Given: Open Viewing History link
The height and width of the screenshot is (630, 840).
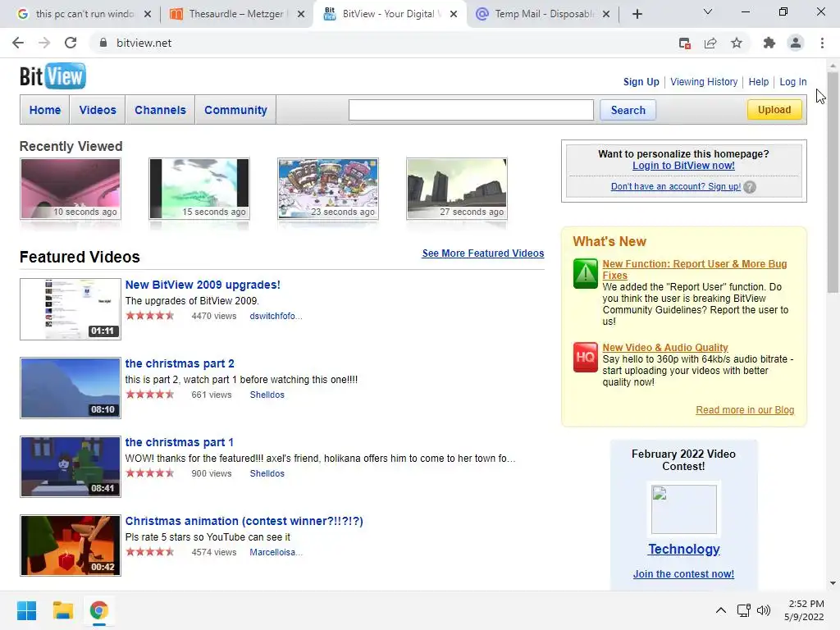Looking at the screenshot, I should (x=704, y=82).
